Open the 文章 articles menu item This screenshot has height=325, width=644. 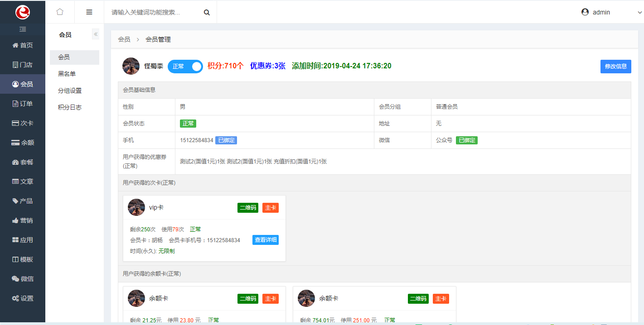[23, 182]
